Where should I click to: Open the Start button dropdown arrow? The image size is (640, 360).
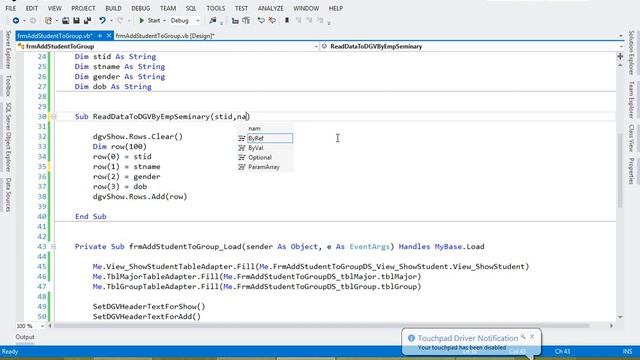pos(164,20)
